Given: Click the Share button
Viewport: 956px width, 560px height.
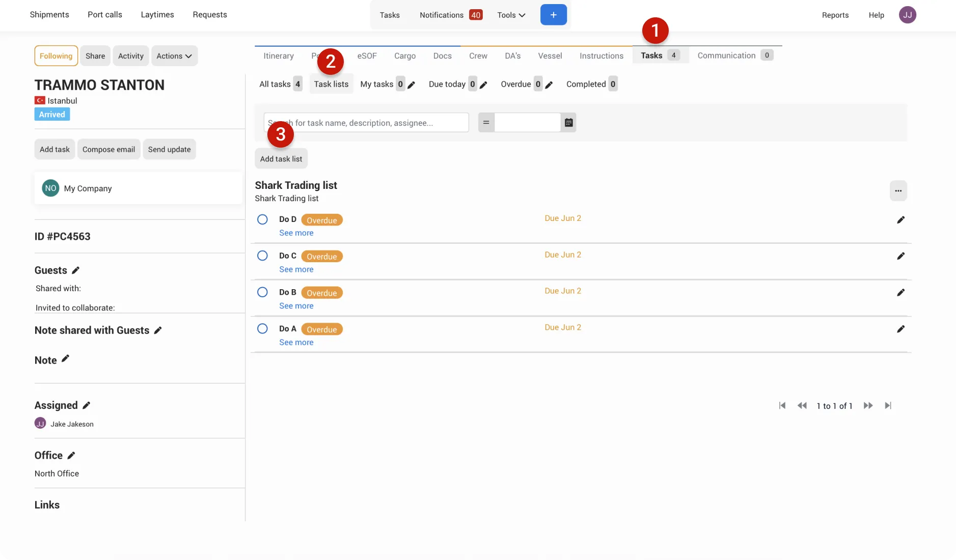Looking at the screenshot, I should [95, 56].
